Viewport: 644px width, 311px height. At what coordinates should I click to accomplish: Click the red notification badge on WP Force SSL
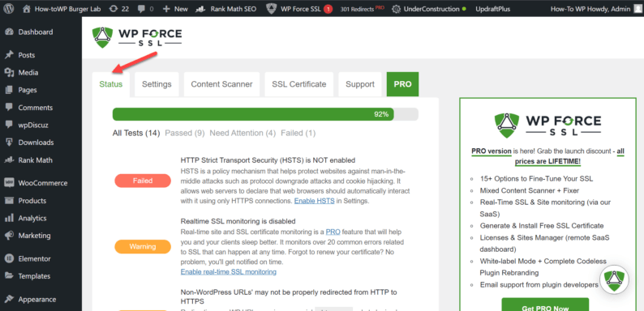(328, 9)
